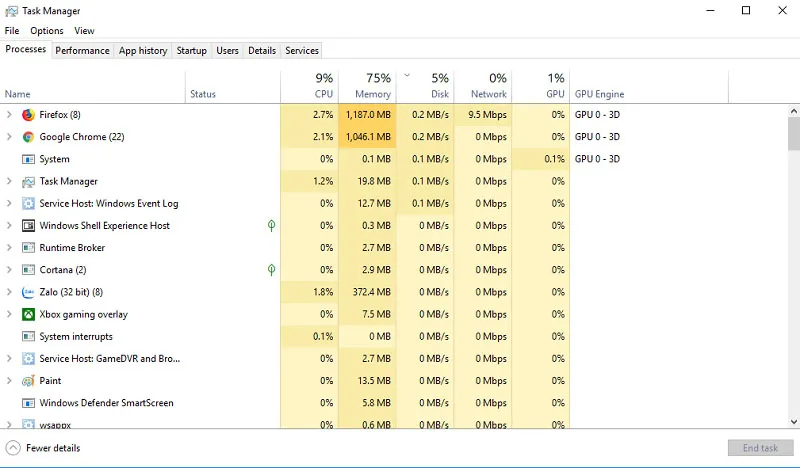
Task: Sort by the GPU column header
Action: (x=541, y=87)
